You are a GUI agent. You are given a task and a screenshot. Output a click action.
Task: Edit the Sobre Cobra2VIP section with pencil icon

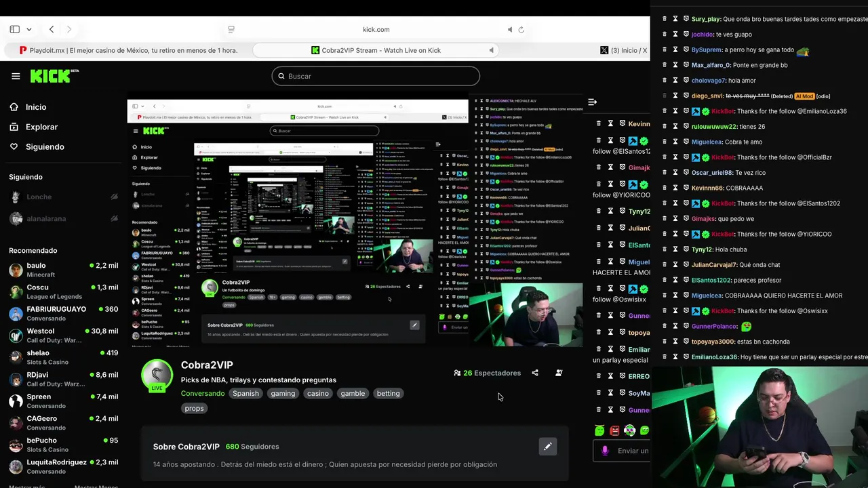[x=548, y=447]
